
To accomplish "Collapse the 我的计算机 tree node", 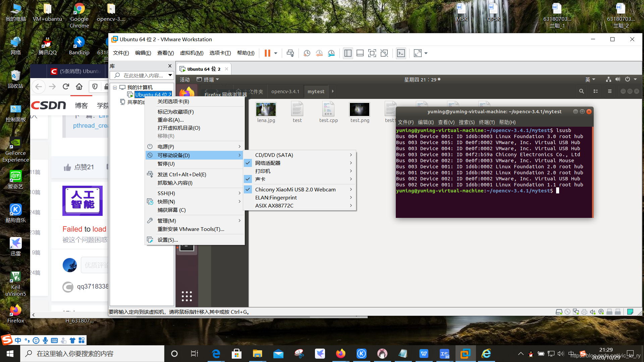I will coord(115,87).
